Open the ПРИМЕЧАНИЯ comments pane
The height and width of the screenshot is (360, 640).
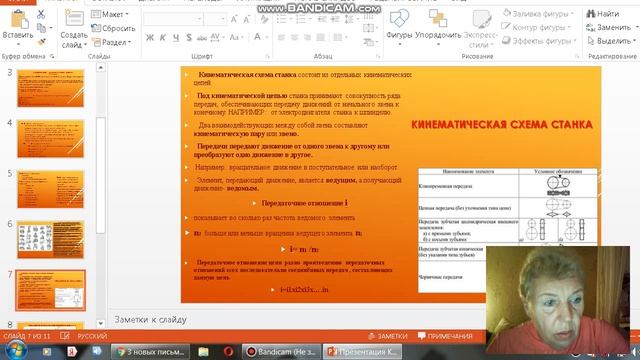click(445, 336)
